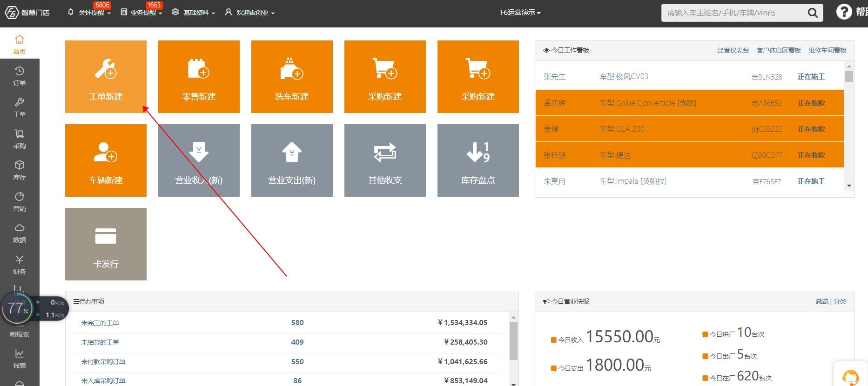Click the 张桂鹏 捷达 row

click(x=690, y=155)
